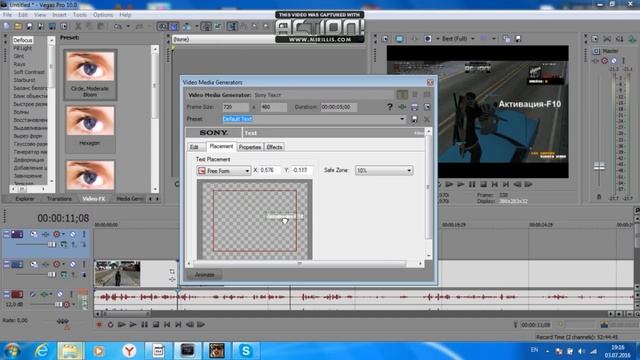Toggle loop playback in main transport

point(111,325)
